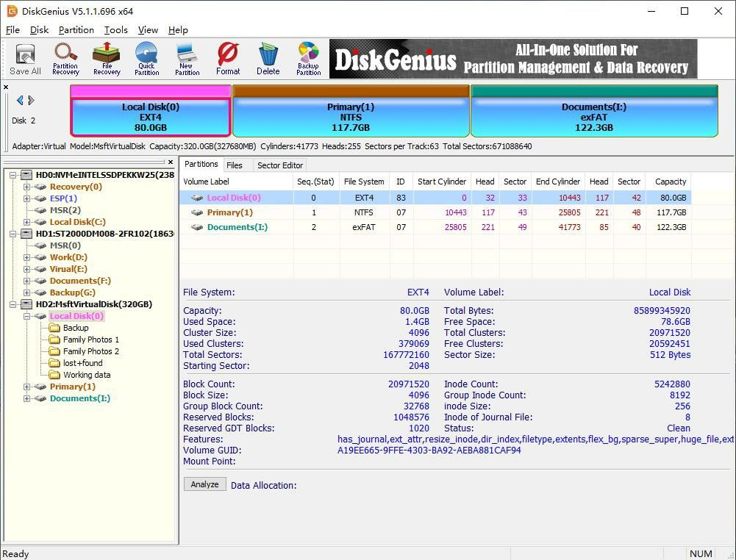Image resolution: width=736 pixels, height=560 pixels.
Task: Expand the Recovery(0) partition node
Action: (x=26, y=187)
